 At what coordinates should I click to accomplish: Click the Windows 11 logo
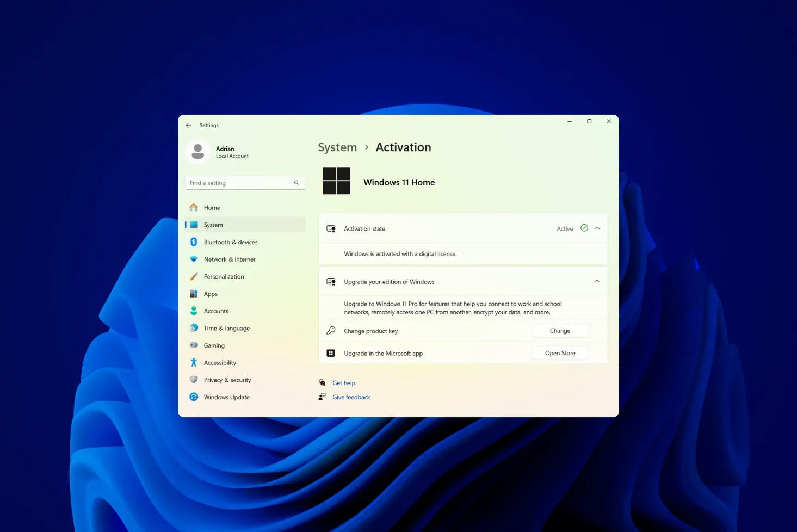(337, 181)
